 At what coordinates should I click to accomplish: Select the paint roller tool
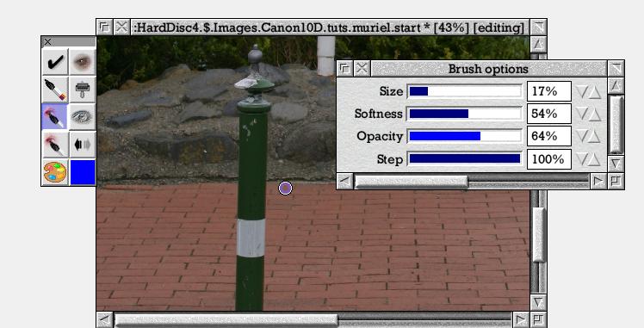click(83, 89)
